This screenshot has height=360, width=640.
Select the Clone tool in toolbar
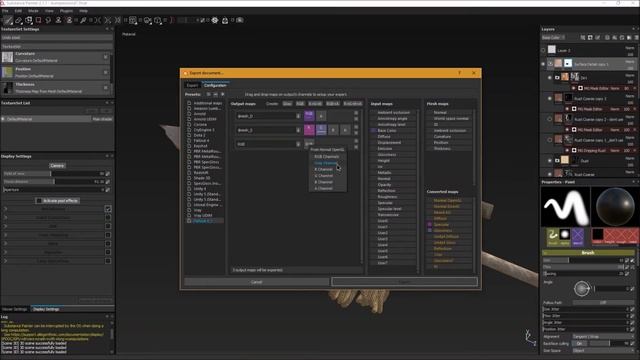click(x=58, y=20)
